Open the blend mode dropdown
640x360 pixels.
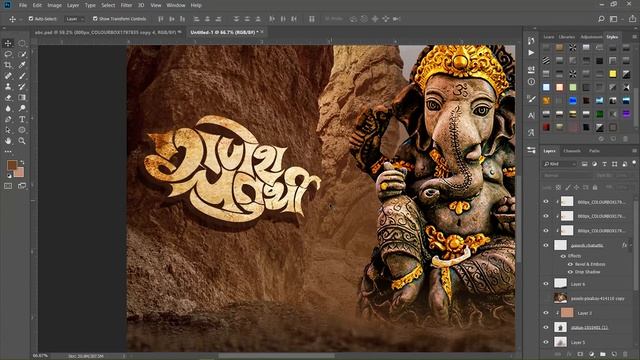(567, 176)
